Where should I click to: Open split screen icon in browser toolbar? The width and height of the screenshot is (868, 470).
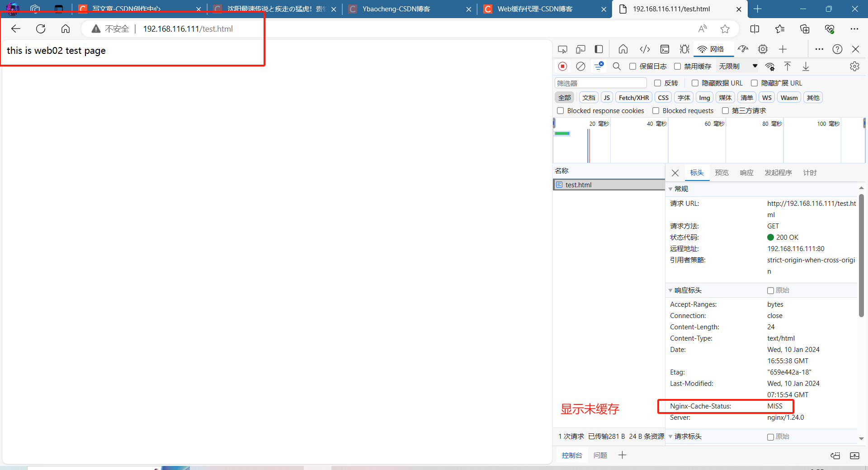[x=755, y=29]
